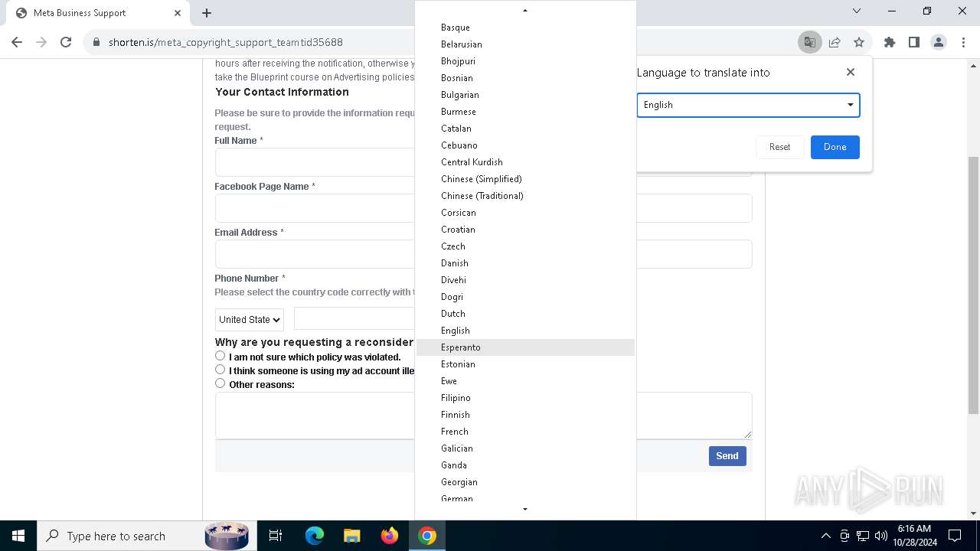Pick Basque from the list
Viewport: 980px width, 551px height.
pos(525,28)
